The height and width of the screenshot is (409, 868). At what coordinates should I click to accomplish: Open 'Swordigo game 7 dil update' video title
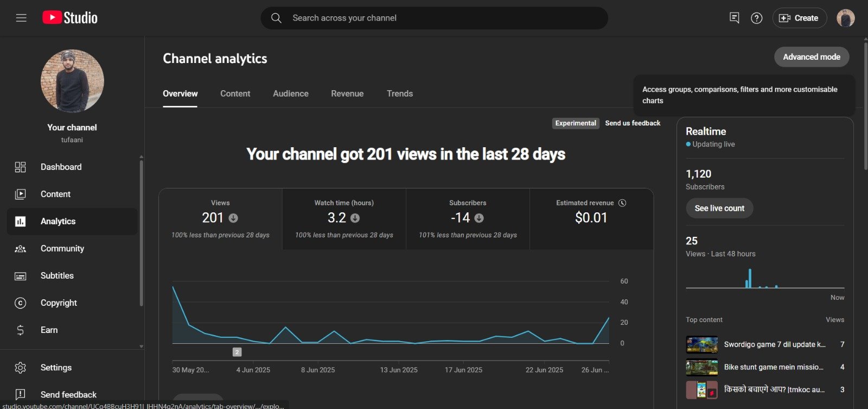click(x=775, y=344)
